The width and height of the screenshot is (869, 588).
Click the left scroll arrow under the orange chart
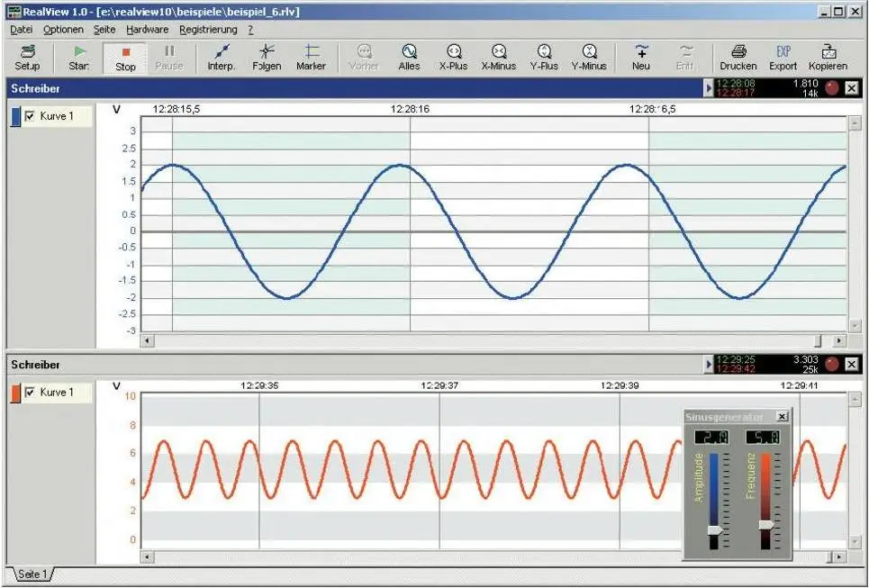coord(147,556)
